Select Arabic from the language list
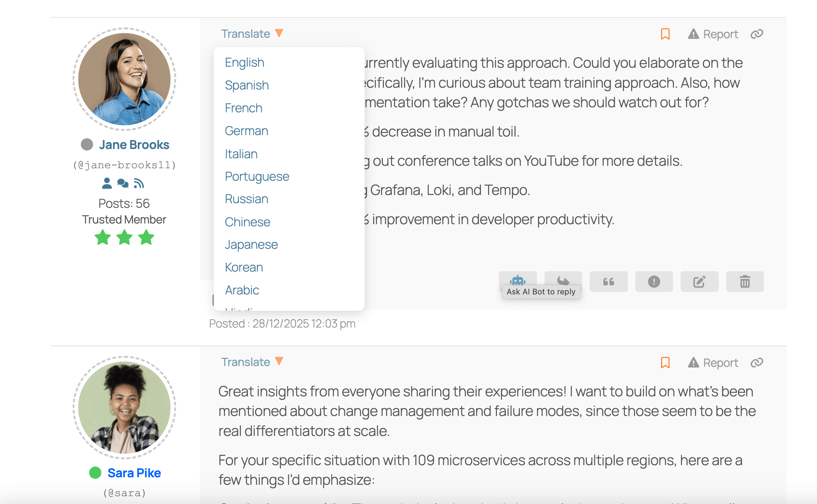 (242, 290)
